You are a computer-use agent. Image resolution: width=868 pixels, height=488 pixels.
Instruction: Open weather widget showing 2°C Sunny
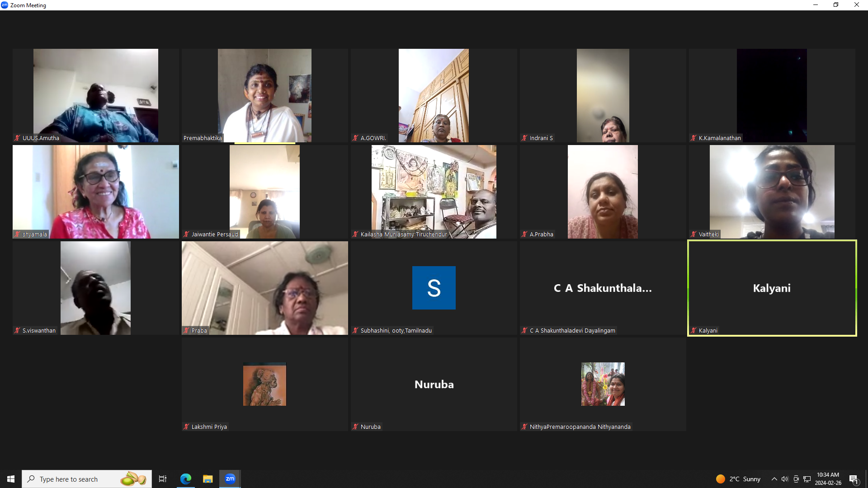point(738,479)
